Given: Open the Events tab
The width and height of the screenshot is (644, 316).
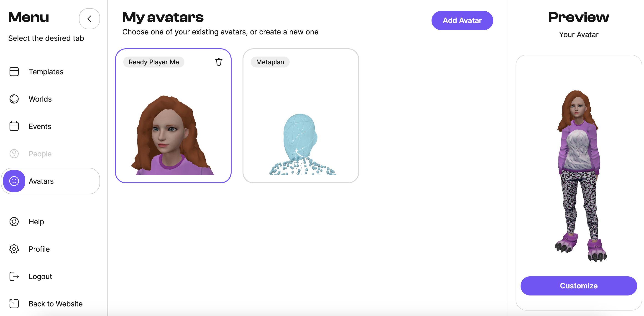Looking at the screenshot, I should pos(40,126).
